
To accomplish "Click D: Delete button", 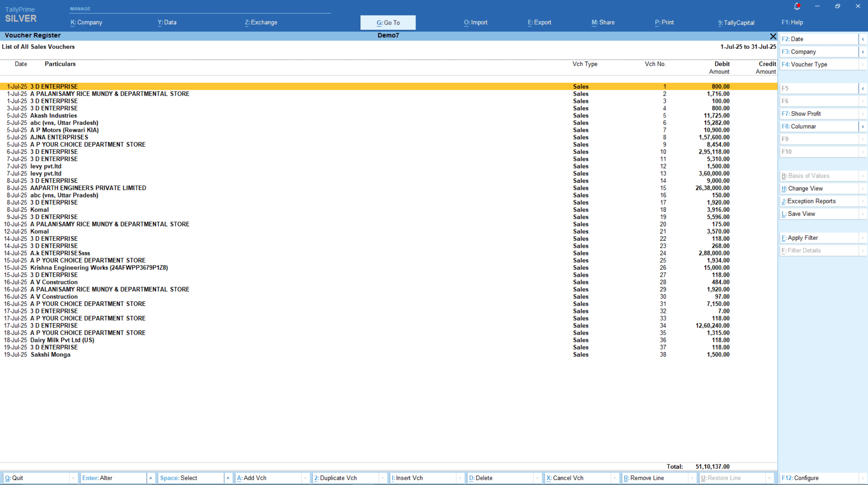I will (x=500, y=478).
